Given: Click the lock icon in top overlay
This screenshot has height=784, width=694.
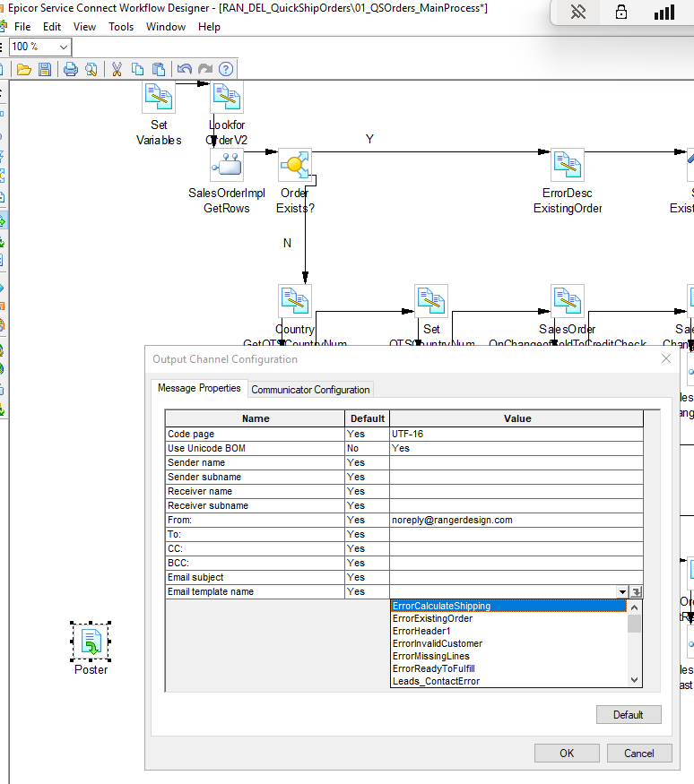Looking at the screenshot, I should 621,12.
